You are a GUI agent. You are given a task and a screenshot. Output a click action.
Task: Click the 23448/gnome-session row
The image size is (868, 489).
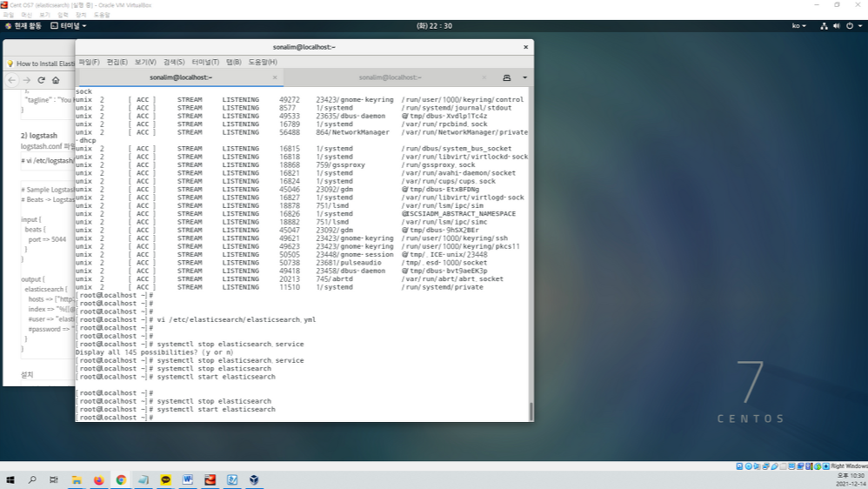(x=282, y=255)
